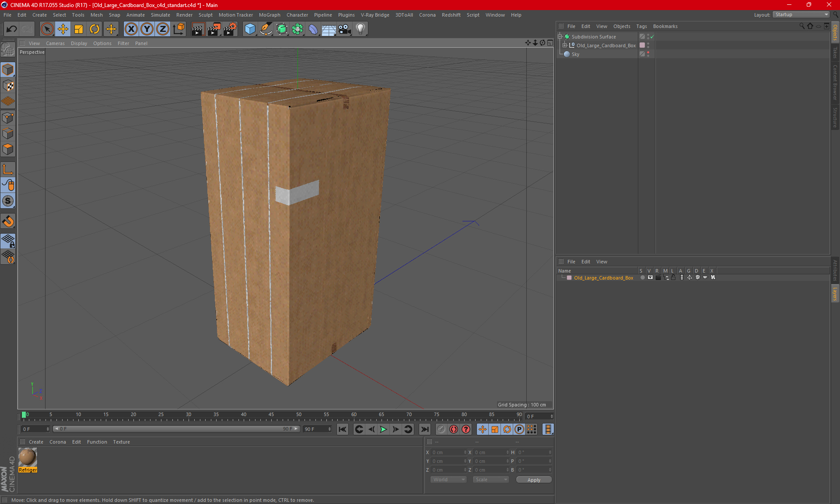This screenshot has width=840, height=504.
Task: Click the Apply button
Action: pyautogui.click(x=534, y=480)
